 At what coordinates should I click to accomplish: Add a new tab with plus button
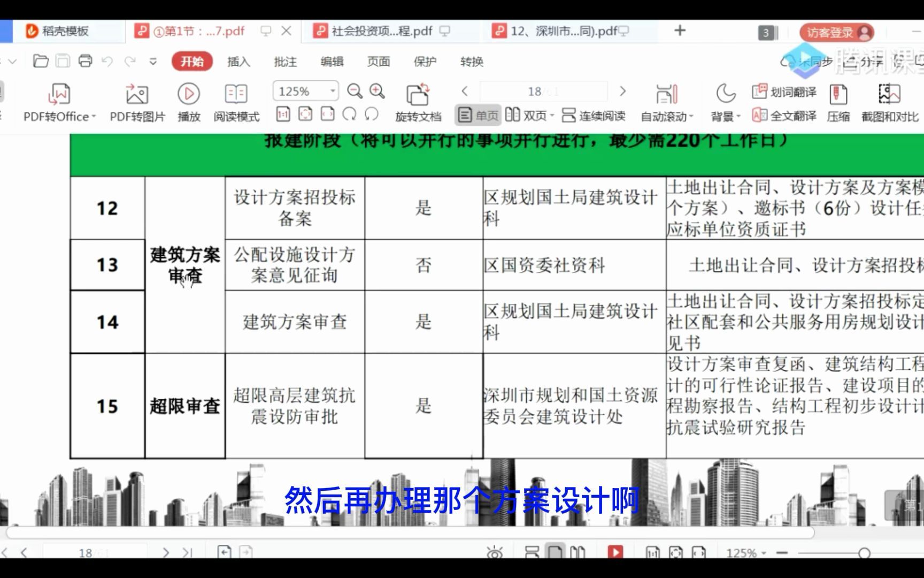(x=680, y=31)
